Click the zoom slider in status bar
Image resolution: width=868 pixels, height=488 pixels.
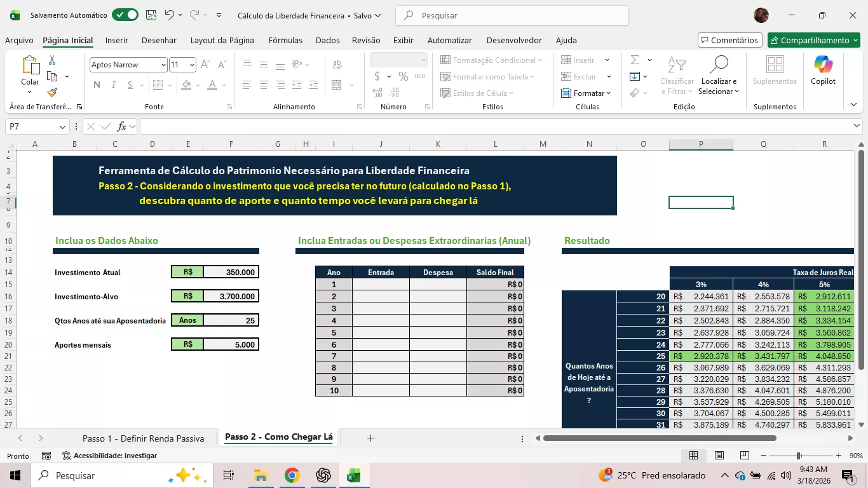coord(799,456)
